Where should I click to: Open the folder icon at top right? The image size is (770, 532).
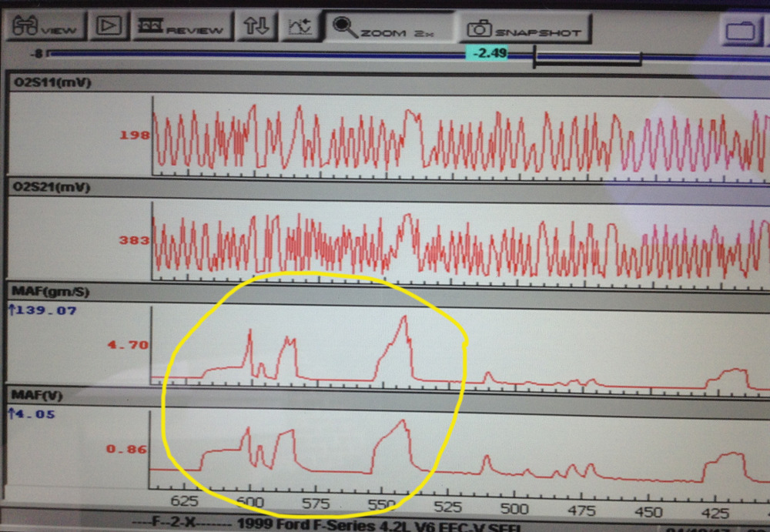coord(743,31)
